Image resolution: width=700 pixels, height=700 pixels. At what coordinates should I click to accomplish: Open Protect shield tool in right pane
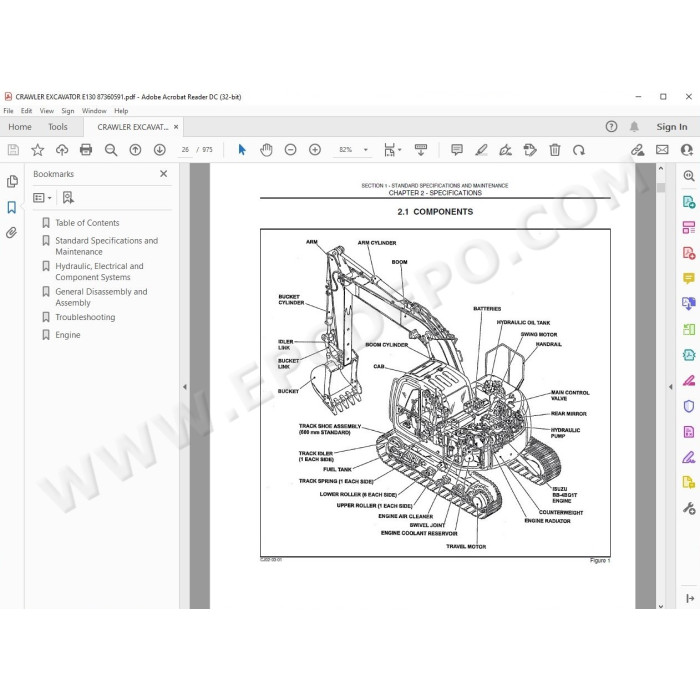[688, 406]
